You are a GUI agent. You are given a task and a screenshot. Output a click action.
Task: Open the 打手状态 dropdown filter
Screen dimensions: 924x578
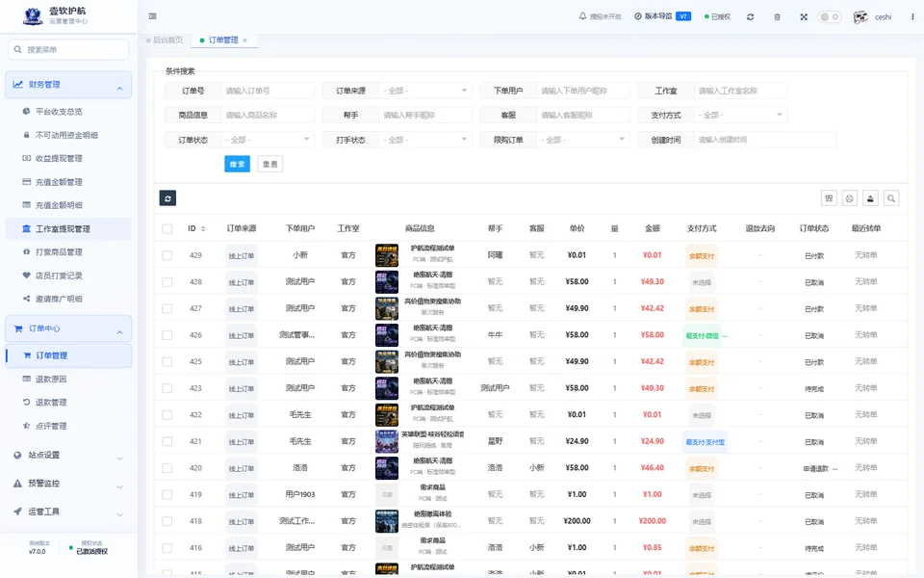424,140
